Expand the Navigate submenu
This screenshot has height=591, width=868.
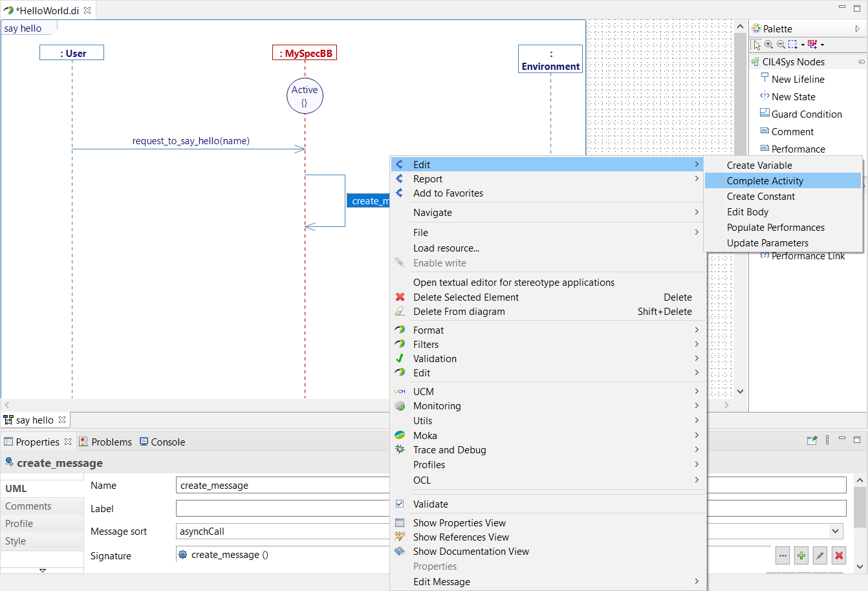tap(548, 212)
